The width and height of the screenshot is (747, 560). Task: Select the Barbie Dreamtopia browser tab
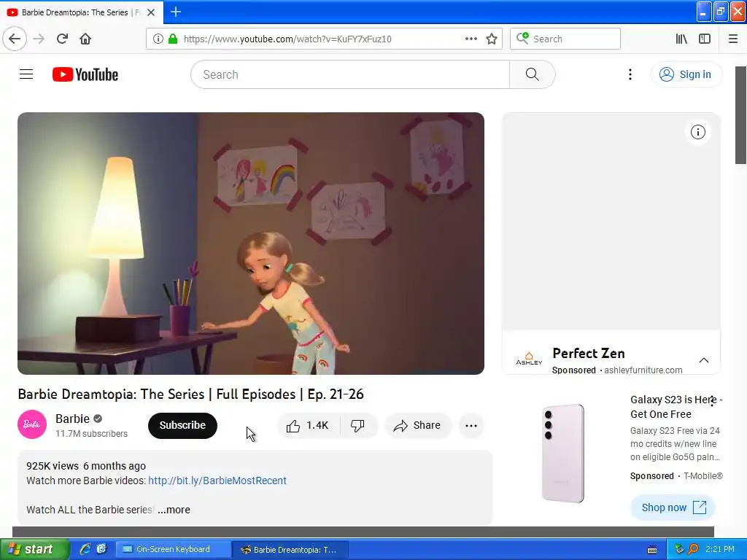coord(82,12)
